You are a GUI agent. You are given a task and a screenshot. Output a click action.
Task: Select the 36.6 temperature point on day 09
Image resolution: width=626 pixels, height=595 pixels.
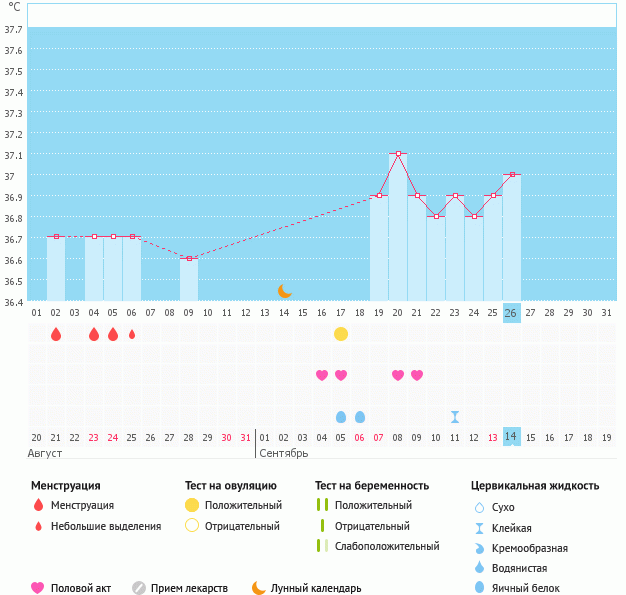click(189, 258)
